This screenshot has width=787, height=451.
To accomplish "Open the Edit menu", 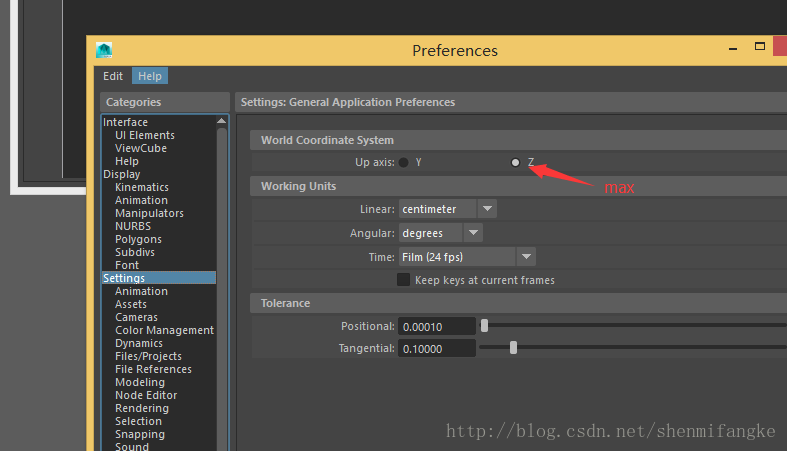I will point(112,76).
